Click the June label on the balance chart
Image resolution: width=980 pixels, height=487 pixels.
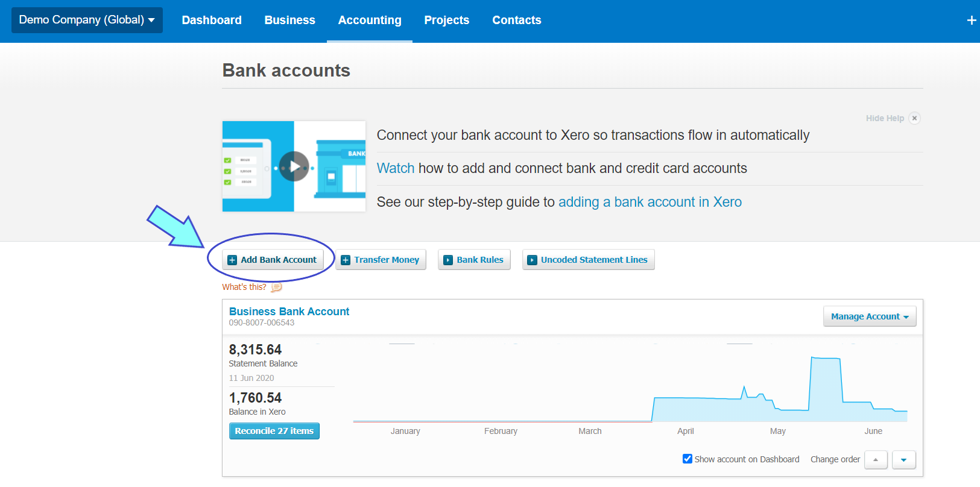coord(873,431)
